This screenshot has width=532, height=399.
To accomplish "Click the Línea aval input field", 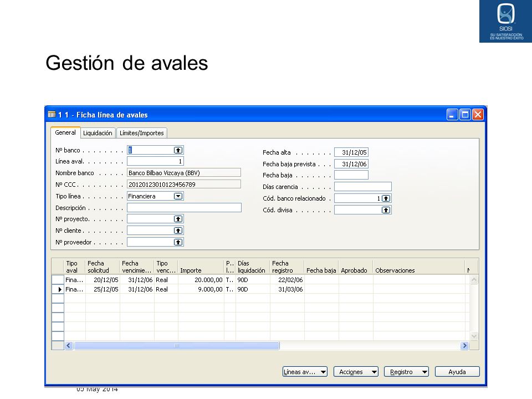I will click(155, 161).
